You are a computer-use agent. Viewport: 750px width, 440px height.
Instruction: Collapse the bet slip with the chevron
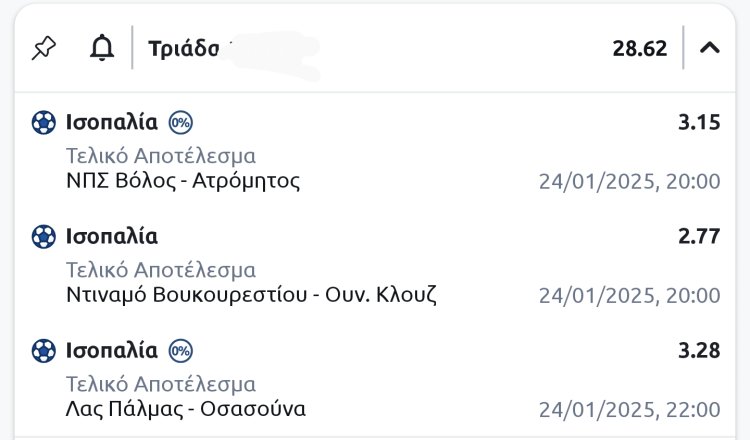[x=709, y=48]
